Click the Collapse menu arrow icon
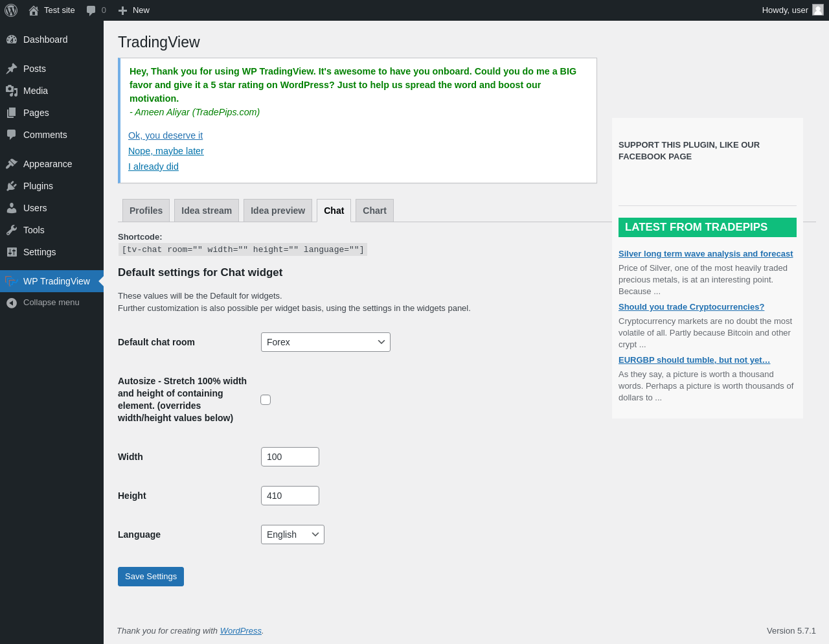 coord(12,303)
